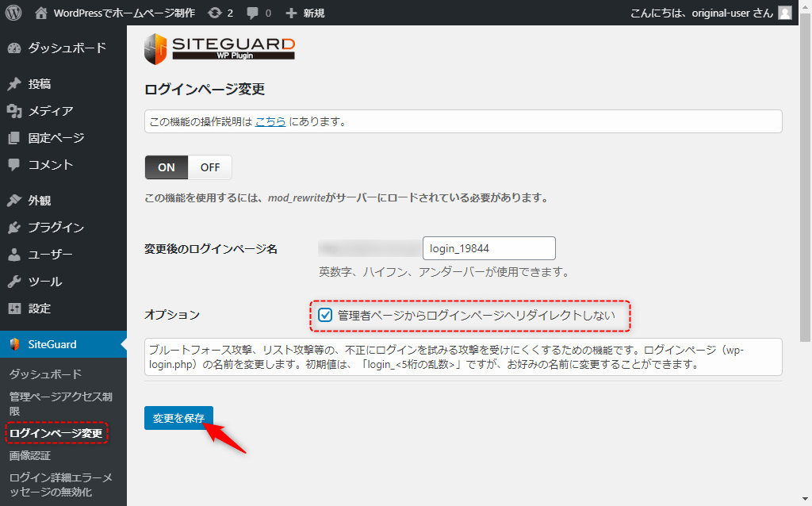Image resolution: width=812 pixels, height=506 pixels.
Task: Click the home icon in admin bar
Action: tap(41, 13)
